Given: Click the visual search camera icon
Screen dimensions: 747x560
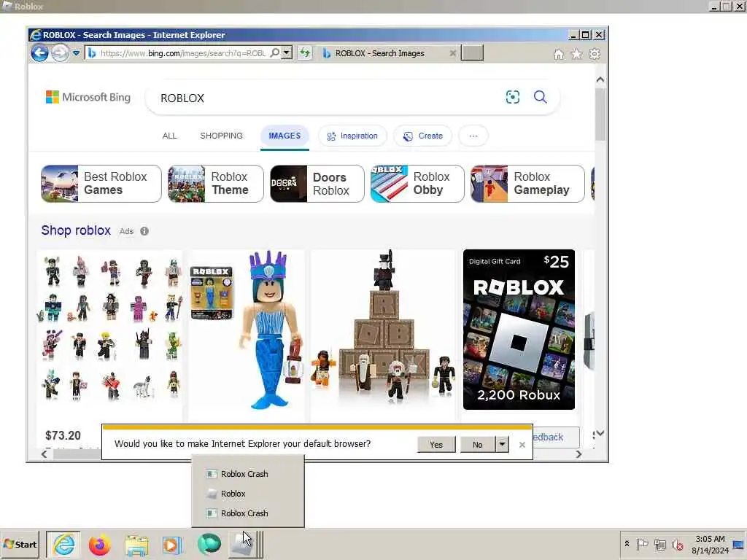Looking at the screenshot, I should 513,97.
